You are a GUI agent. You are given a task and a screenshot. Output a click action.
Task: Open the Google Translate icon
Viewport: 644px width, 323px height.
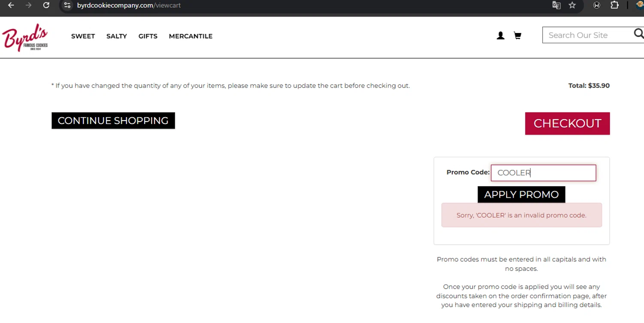coord(556,5)
